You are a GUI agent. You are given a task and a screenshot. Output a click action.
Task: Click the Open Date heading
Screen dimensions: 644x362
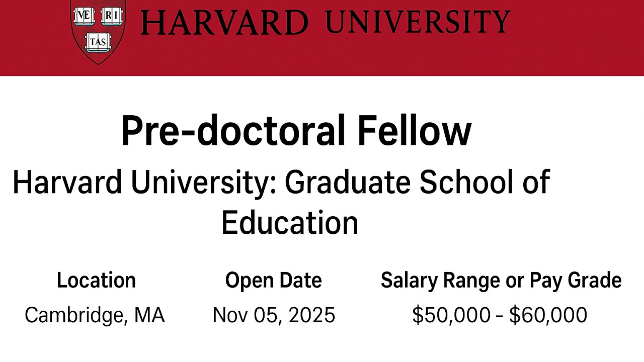[x=273, y=280]
